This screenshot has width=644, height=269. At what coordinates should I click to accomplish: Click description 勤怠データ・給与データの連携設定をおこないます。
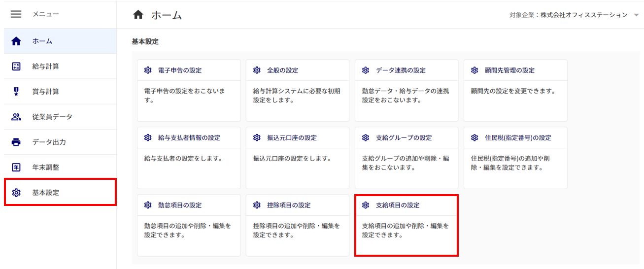[x=406, y=96]
